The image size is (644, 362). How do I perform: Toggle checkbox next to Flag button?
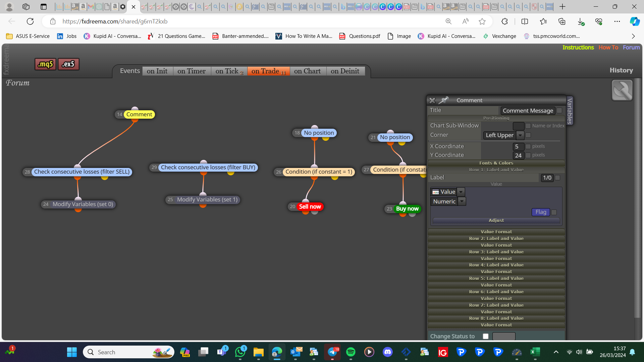(x=554, y=212)
